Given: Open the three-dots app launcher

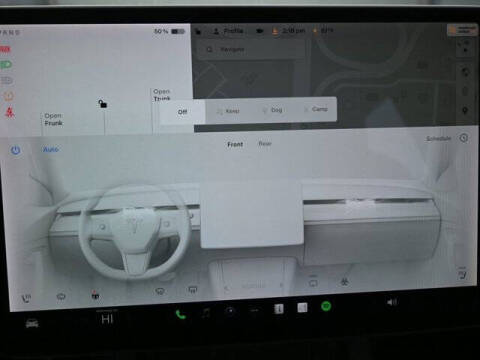Looking at the screenshot, I should pos(254,310).
